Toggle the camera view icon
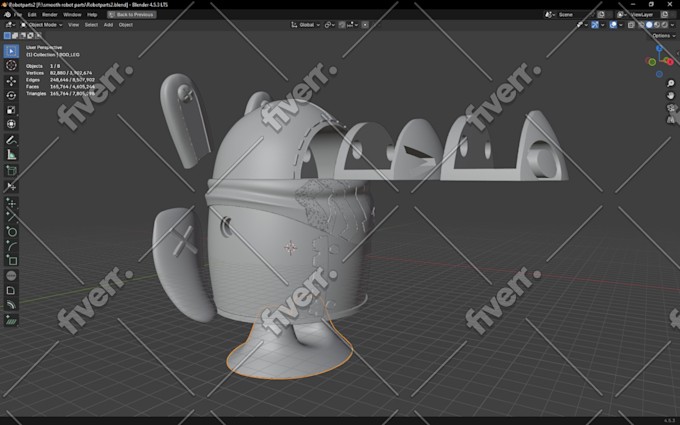680x425 pixels. (670, 108)
